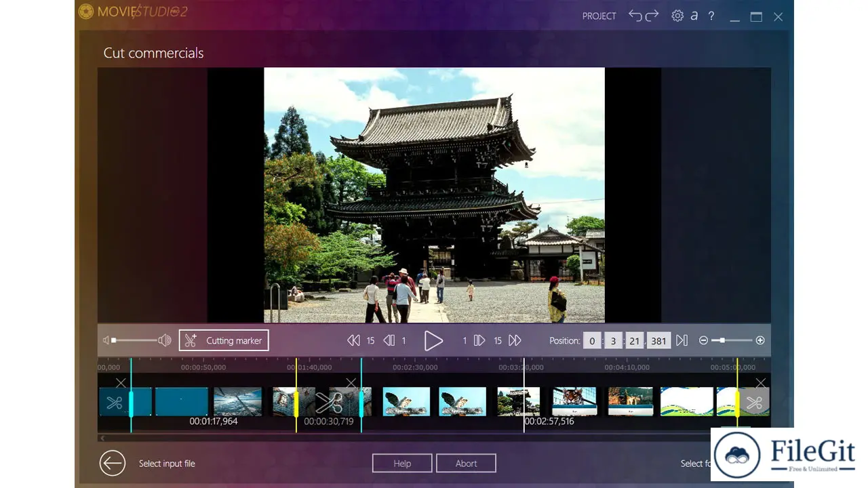Select the tiger clip thumbnail
The width and height of the screenshot is (868, 488).
pos(574,401)
